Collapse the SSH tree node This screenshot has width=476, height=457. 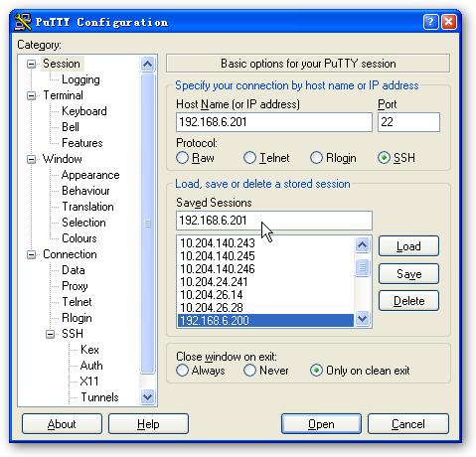(50, 334)
